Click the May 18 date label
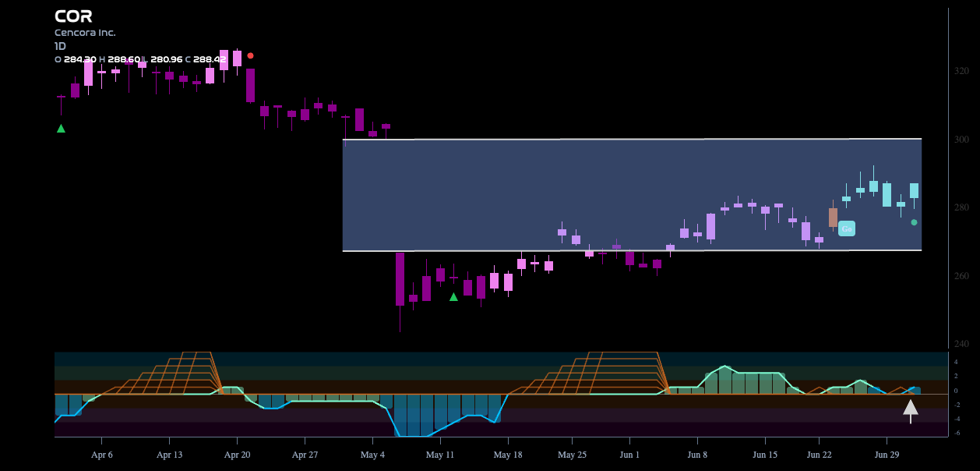This screenshot has width=980, height=471. coord(508,455)
